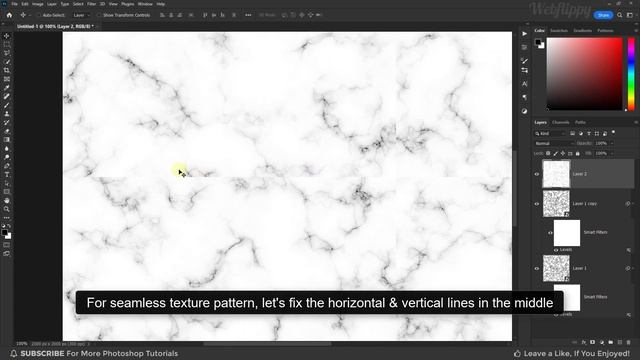Toggle Smart Filters visibility under Layer 1 copy
The image size is (640, 360).
coord(550,233)
